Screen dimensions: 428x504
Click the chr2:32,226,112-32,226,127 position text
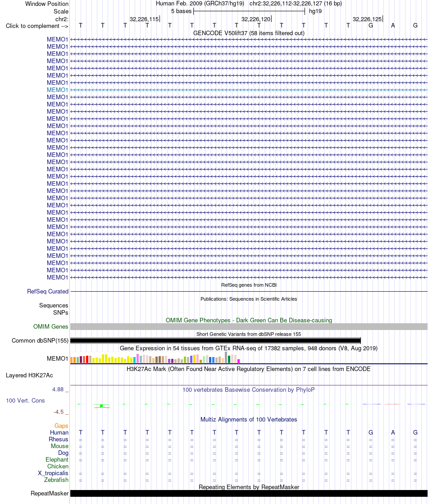[x=296, y=4]
